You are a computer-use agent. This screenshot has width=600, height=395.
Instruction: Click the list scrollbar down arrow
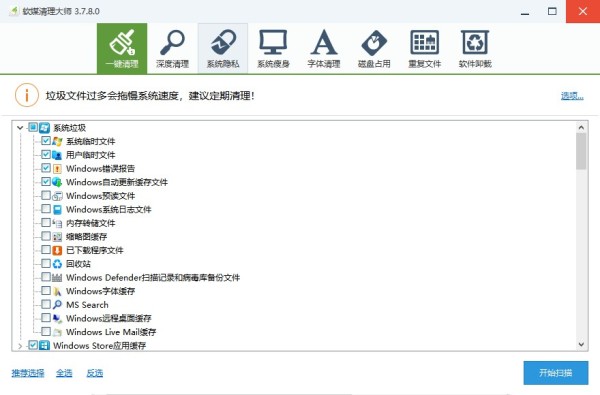pos(581,344)
